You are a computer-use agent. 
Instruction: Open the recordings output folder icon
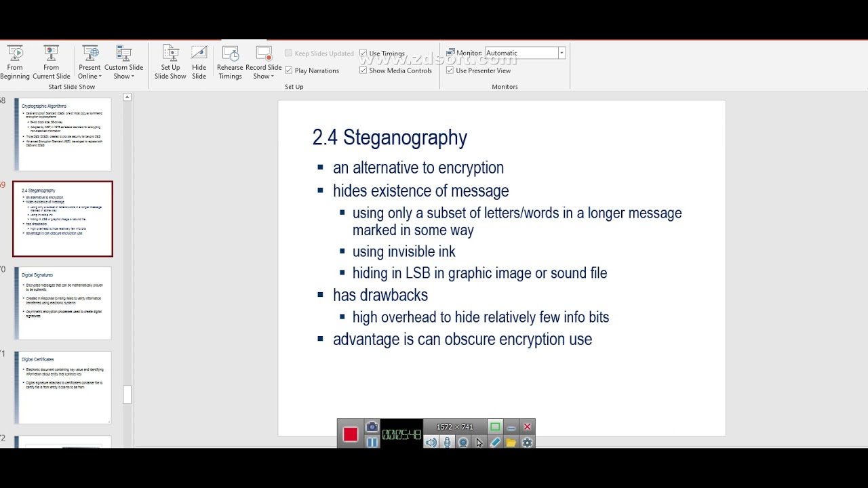(x=511, y=442)
